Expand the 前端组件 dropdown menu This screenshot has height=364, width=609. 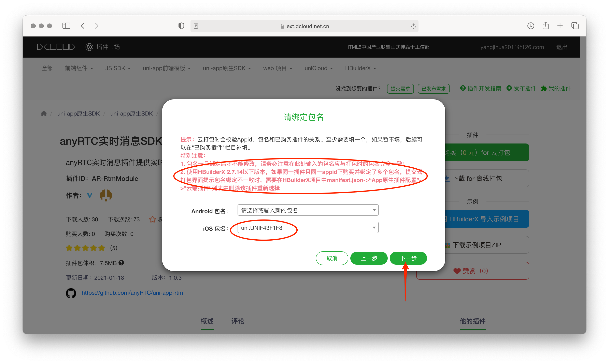click(79, 68)
